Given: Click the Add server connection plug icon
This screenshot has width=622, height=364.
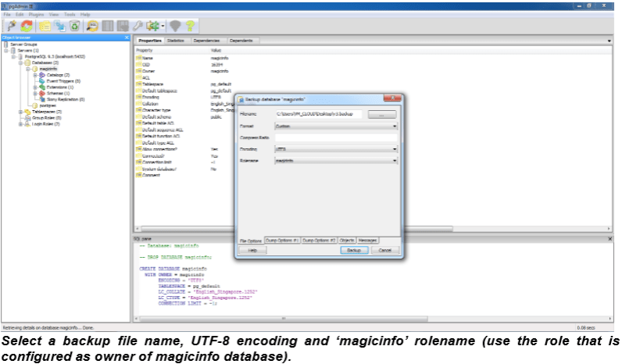Looking at the screenshot, I should tap(12, 27).
